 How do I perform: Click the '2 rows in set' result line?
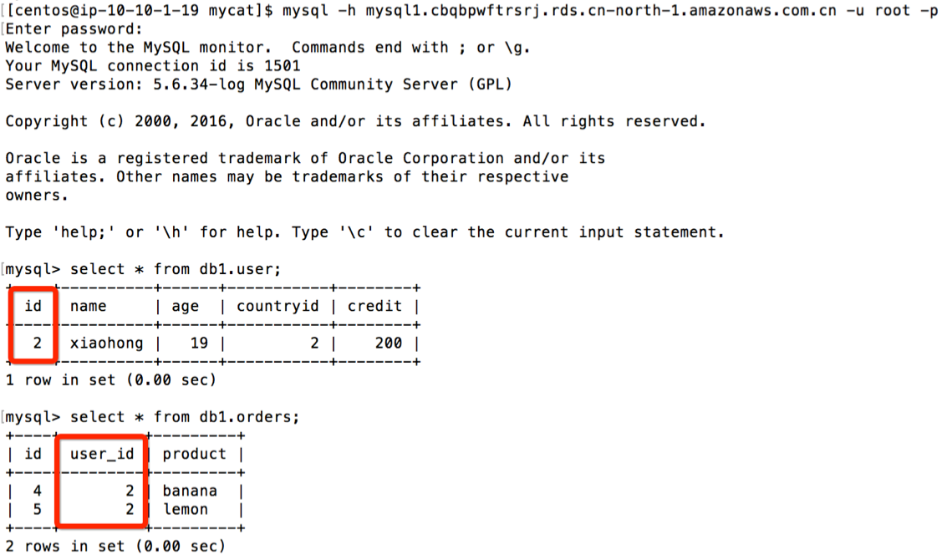point(115,546)
